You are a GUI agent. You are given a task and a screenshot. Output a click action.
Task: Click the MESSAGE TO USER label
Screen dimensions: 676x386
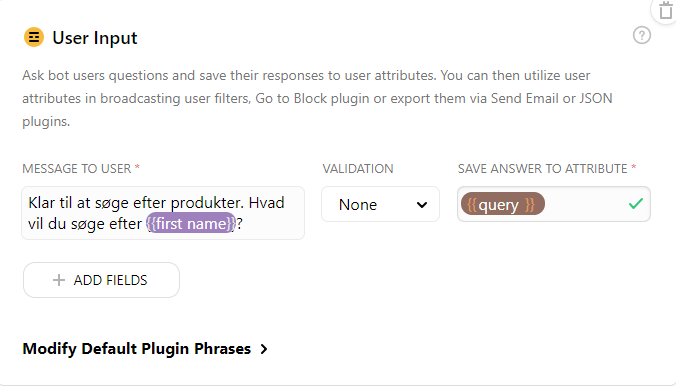tap(77, 169)
